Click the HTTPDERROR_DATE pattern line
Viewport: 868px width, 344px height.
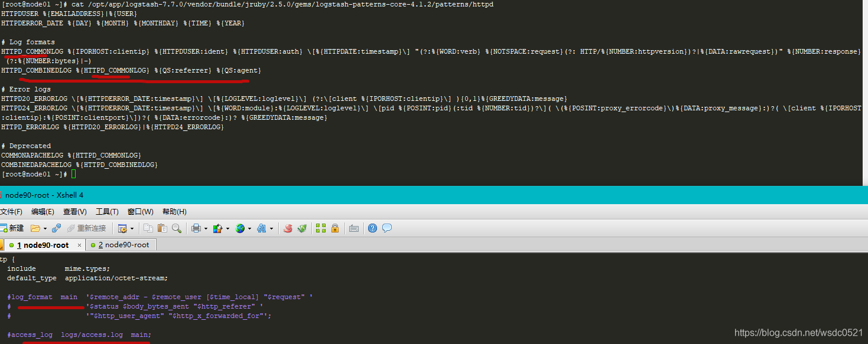123,23
